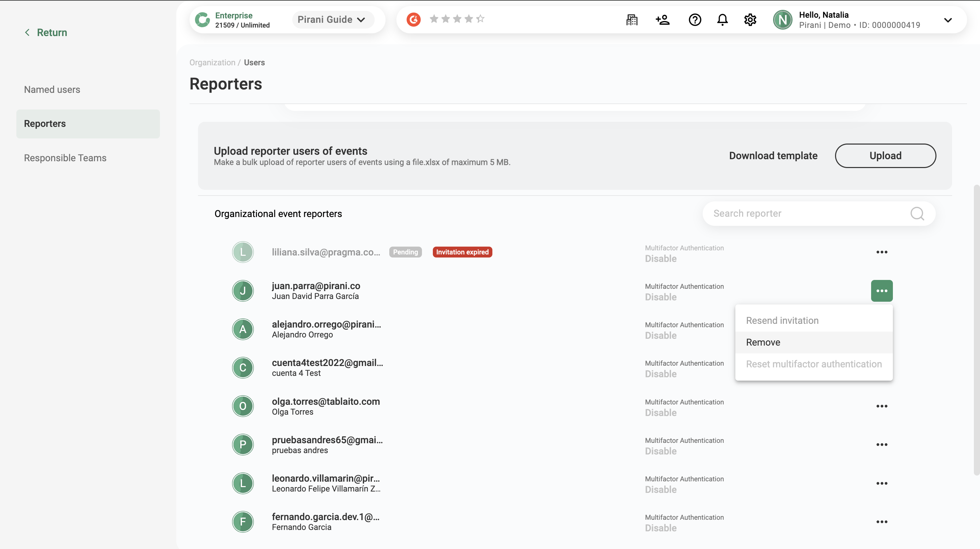Viewport: 980px width, 549px height.
Task: Click the O avatar of Olga Torres
Action: point(243,406)
